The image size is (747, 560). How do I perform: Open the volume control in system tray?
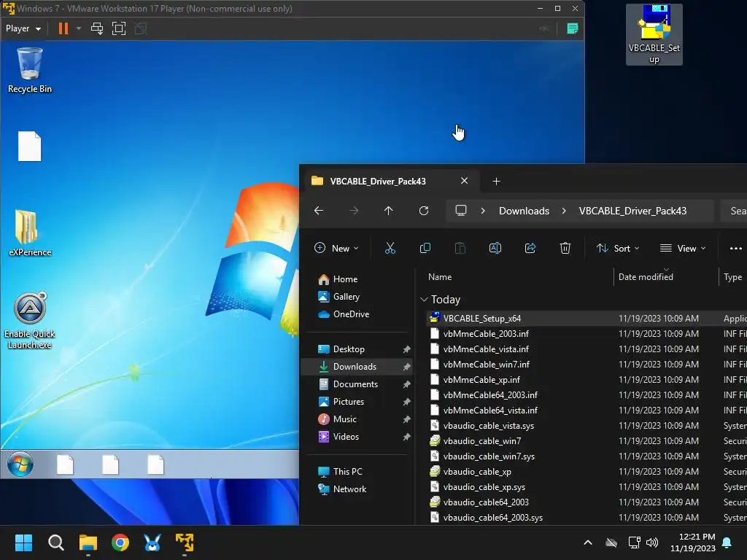[x=651, y=542]
